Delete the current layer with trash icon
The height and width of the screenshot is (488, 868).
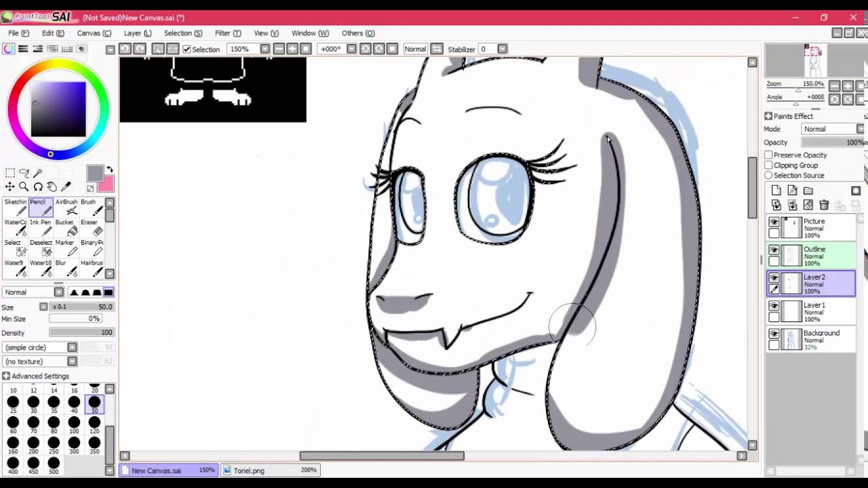824,205
